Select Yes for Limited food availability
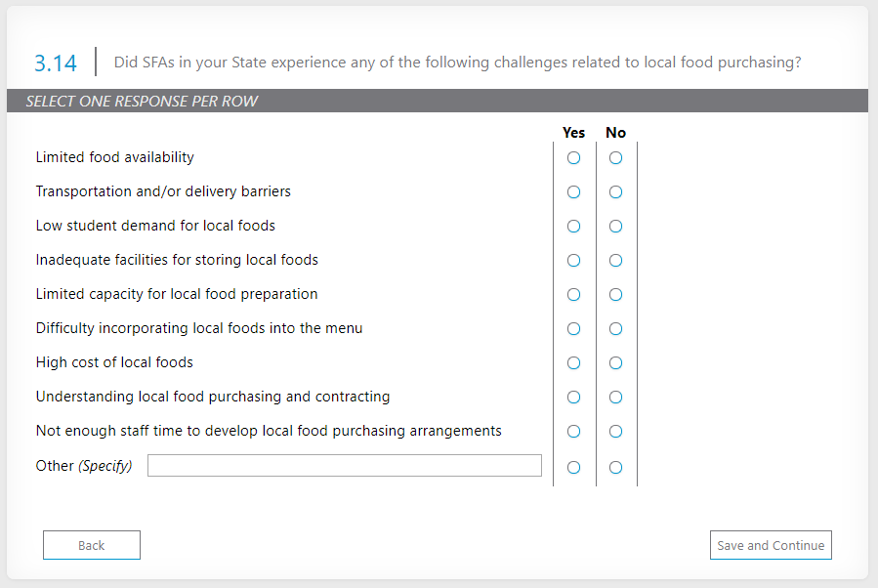Screen dimensions: 878x588 coord(573,158)
